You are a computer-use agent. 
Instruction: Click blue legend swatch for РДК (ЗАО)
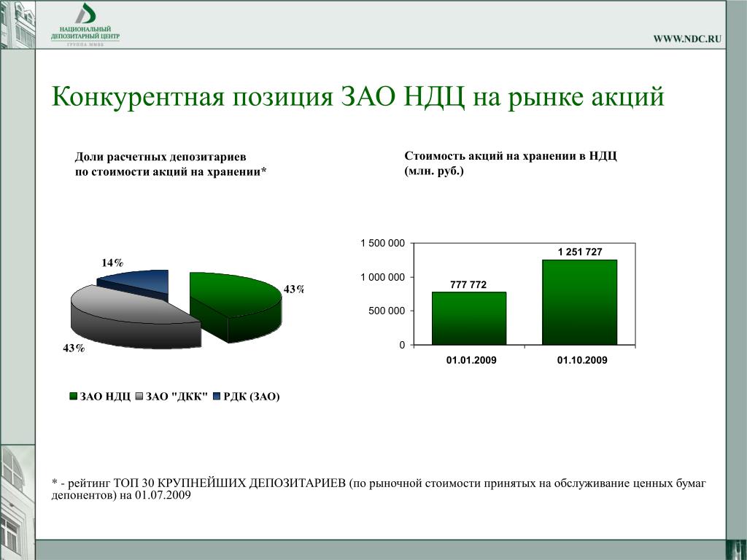click(x=217, y=397)
